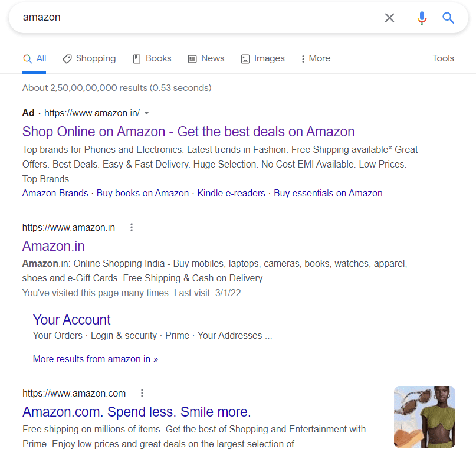The width and height of the screenshot is (476, 462).
Task: Open the Shop Online on Amazon ad
Action: tap(188, 132)
